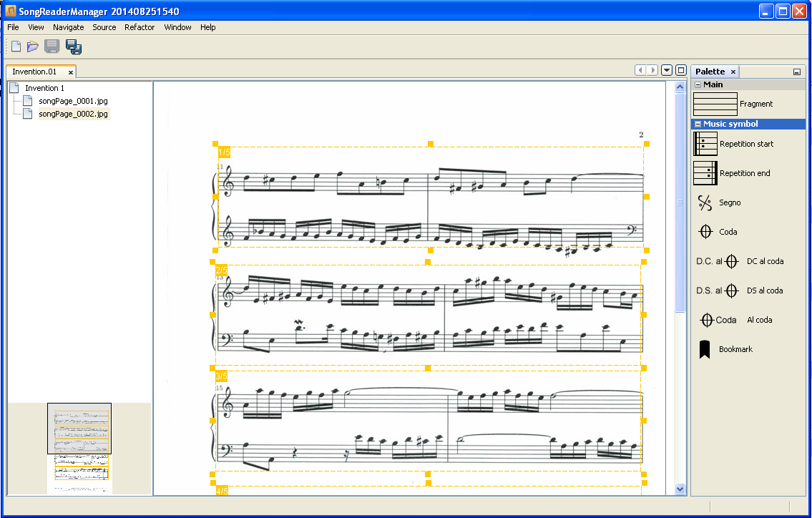Screen dimensions: 812x518
Task: Maximize the editor window area
Action: click(681, 70)
